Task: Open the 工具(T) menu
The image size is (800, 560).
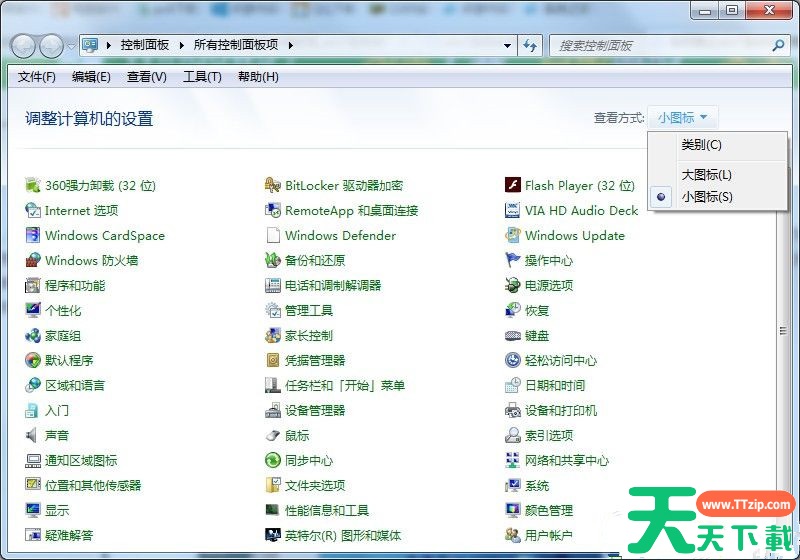Action: pyautogui.click(x=201, y=77)
